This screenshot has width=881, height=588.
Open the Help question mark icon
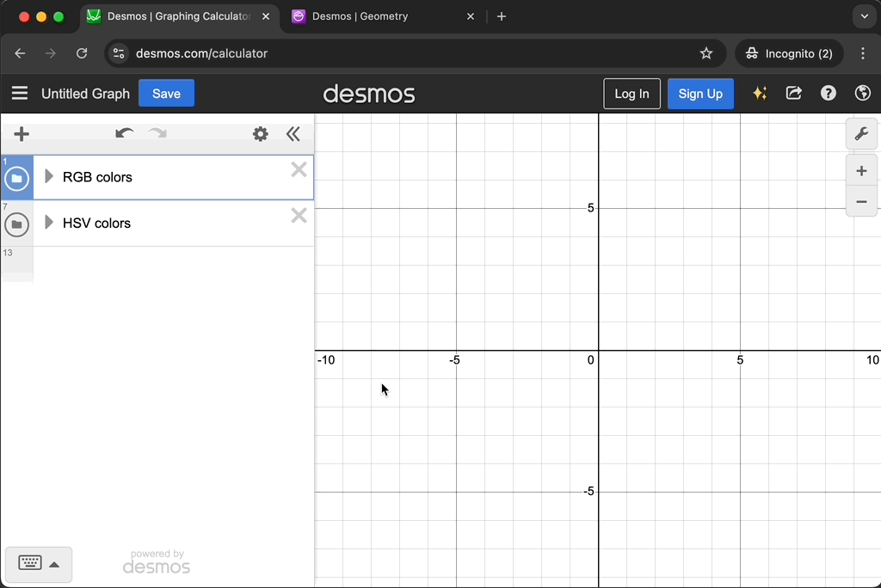(x=828, y=94)
